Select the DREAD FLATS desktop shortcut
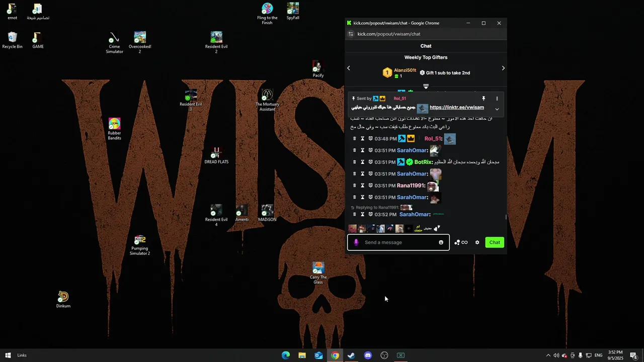644x362 pixels. pyautogui.click(x=216, y=156)
